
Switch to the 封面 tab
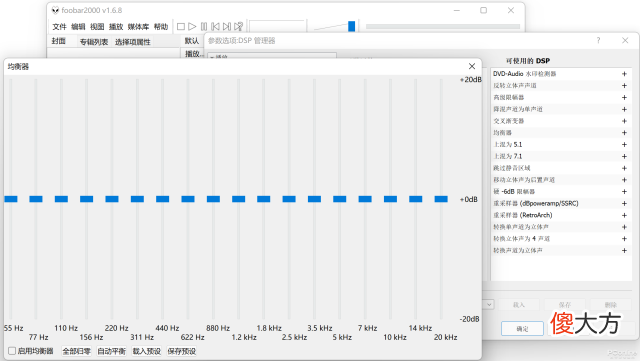59,41
